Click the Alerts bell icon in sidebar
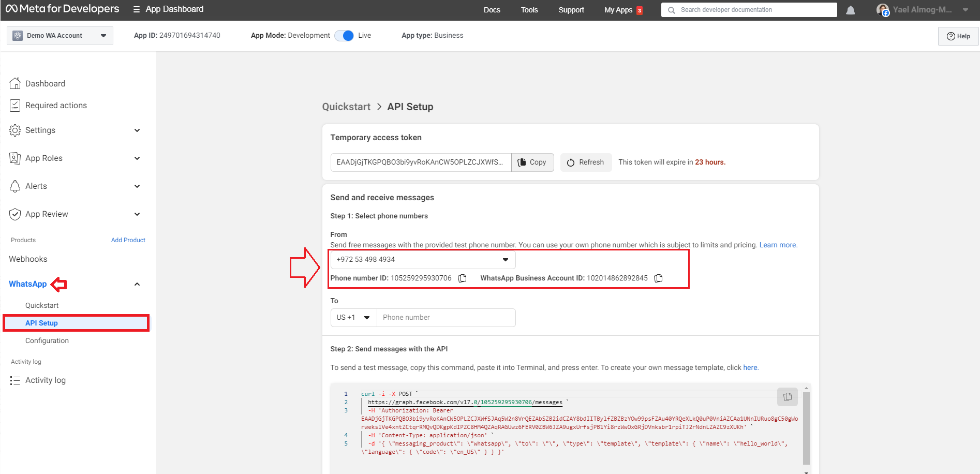Screen dimensions: 980x474 coord(15,186)
